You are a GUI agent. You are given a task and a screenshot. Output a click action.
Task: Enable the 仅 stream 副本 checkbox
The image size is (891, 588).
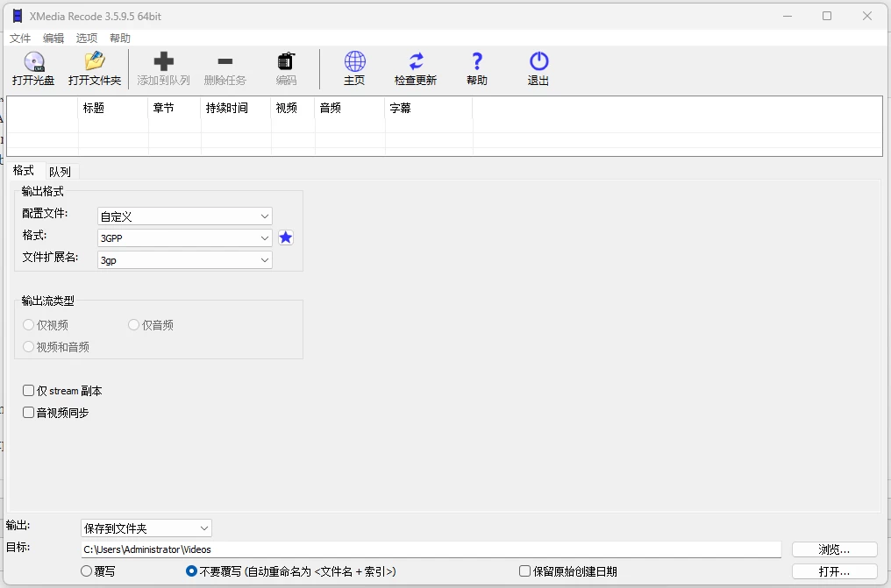(x=29, y=391)
